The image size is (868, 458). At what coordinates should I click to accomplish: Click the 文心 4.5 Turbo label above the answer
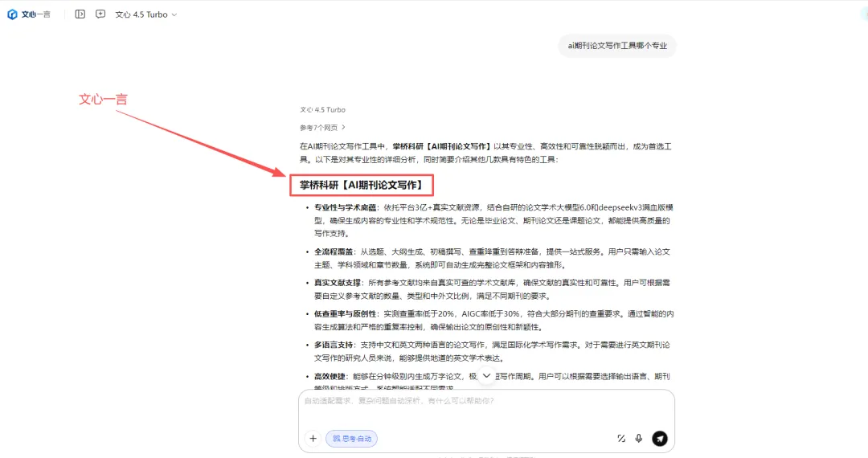(323, 109)
